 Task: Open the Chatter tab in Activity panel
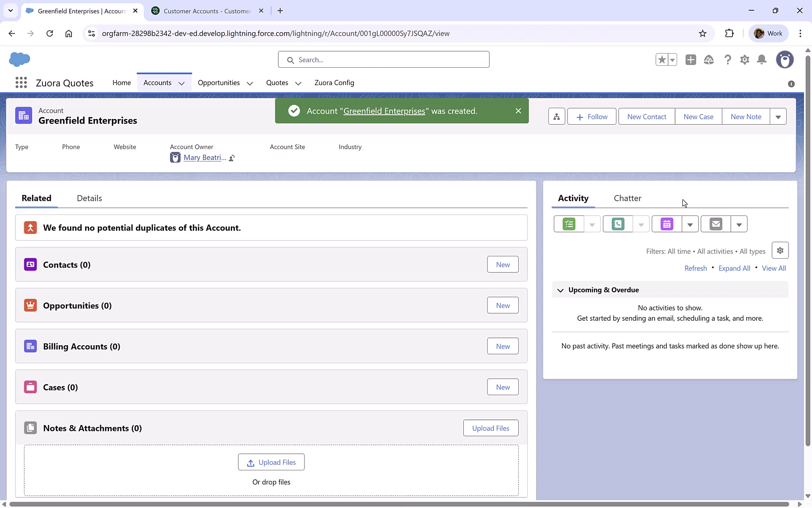tap(627, 198)
